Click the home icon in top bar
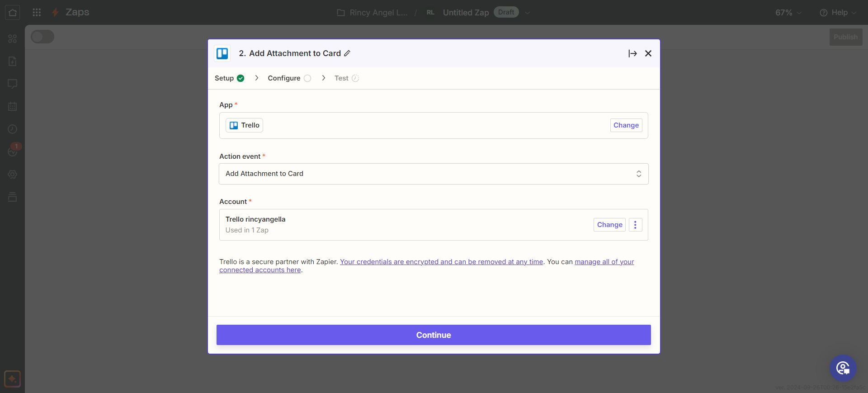 tap(13, 12)
